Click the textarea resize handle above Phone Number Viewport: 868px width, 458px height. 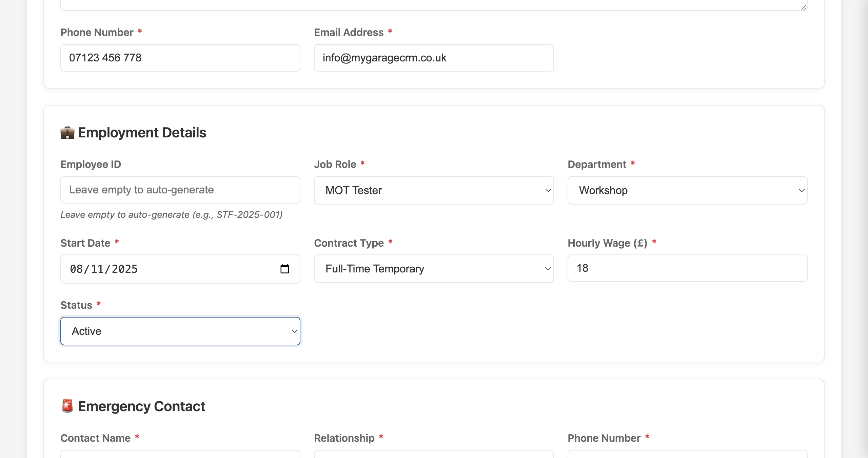coord(804,6)
